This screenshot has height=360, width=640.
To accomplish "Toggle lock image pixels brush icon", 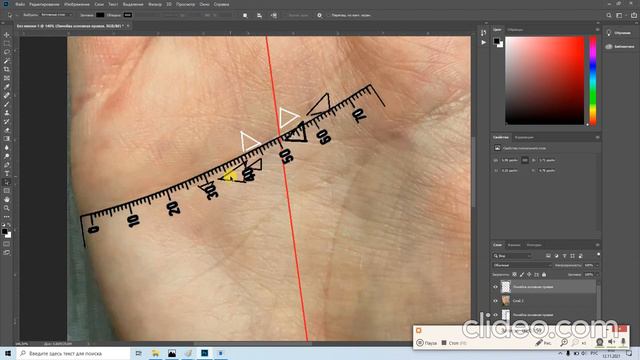I will (x=522, y=275).
